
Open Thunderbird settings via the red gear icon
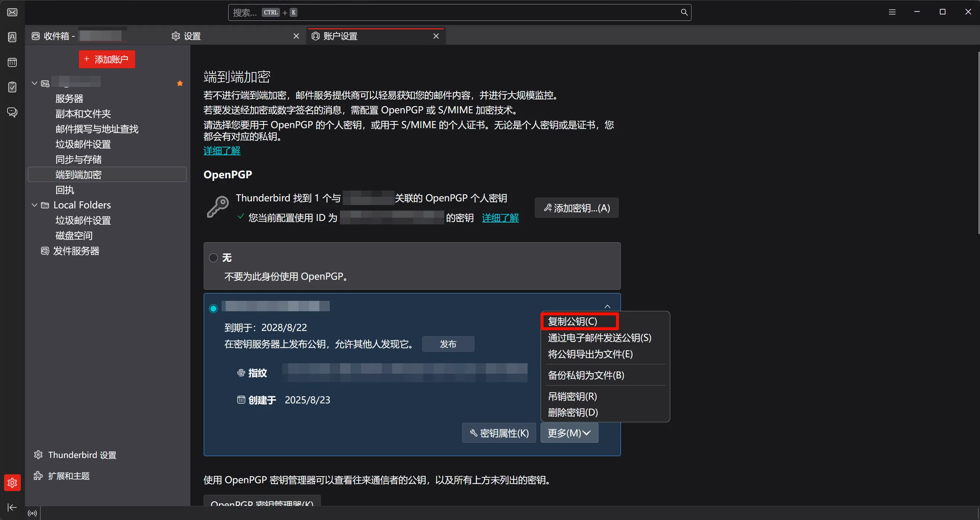[x=13, y=482]
